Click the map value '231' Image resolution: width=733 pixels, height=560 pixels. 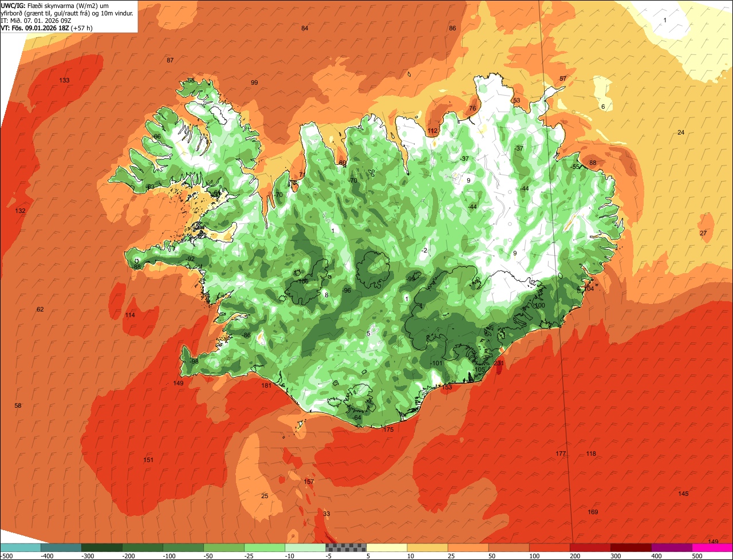pos(498,364)
